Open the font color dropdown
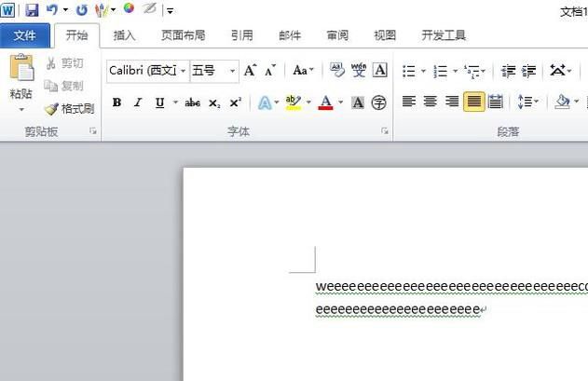This screenshot has height=381, width=588. (x=340, y=102)
